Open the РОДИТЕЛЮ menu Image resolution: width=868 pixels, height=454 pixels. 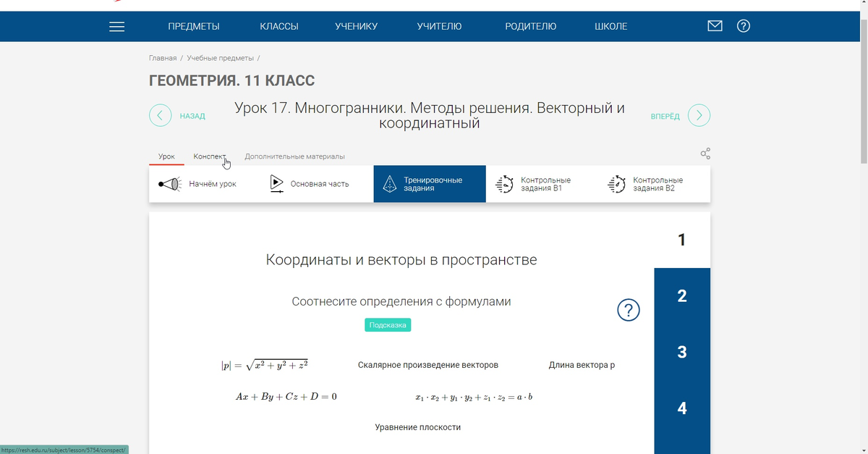[530, 26]
